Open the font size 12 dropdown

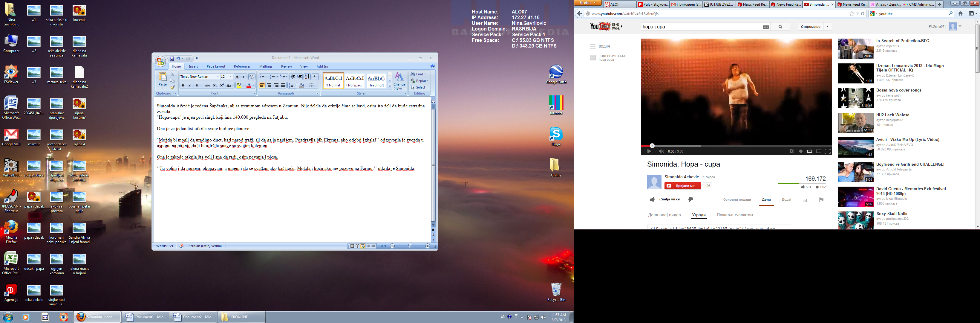[x=231, y=77]
